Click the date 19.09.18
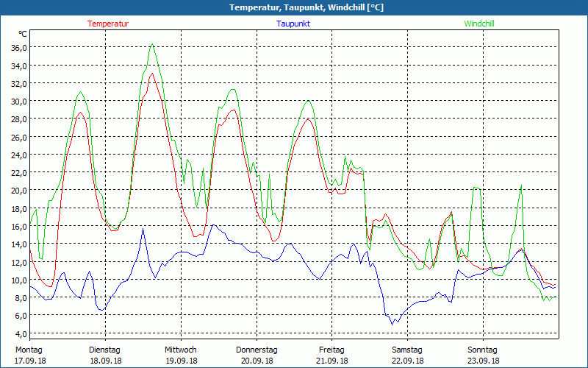The image size is (588, 368). [182, 361]
